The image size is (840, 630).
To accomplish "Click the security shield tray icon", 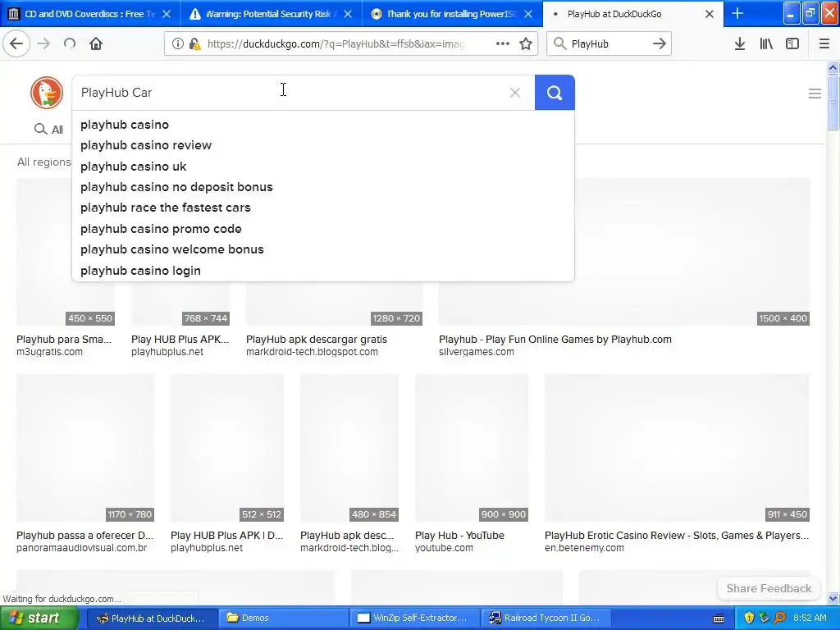I will coord(749,619).
